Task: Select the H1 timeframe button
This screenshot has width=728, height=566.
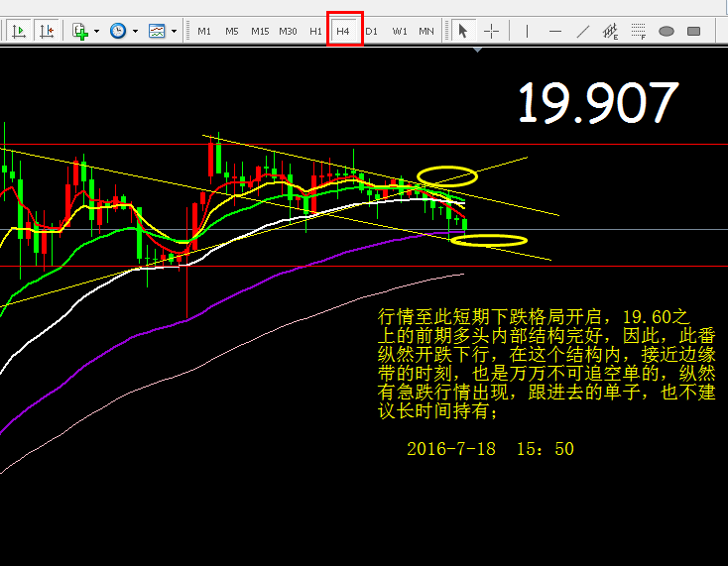Action: coord(315,31)
